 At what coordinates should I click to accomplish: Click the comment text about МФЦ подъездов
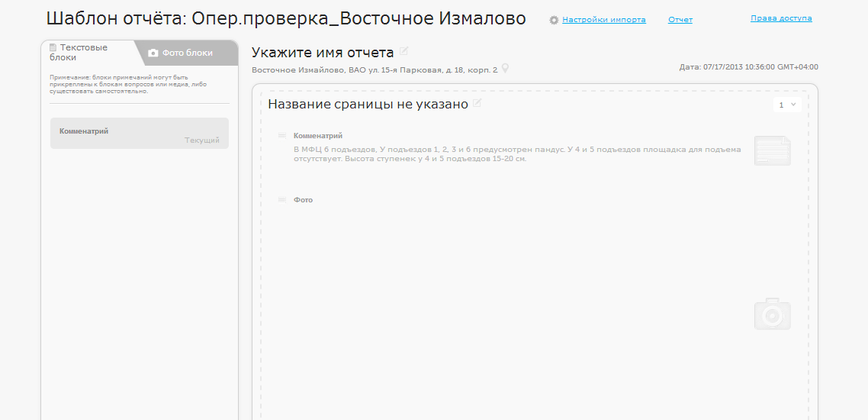pos(516,154)
